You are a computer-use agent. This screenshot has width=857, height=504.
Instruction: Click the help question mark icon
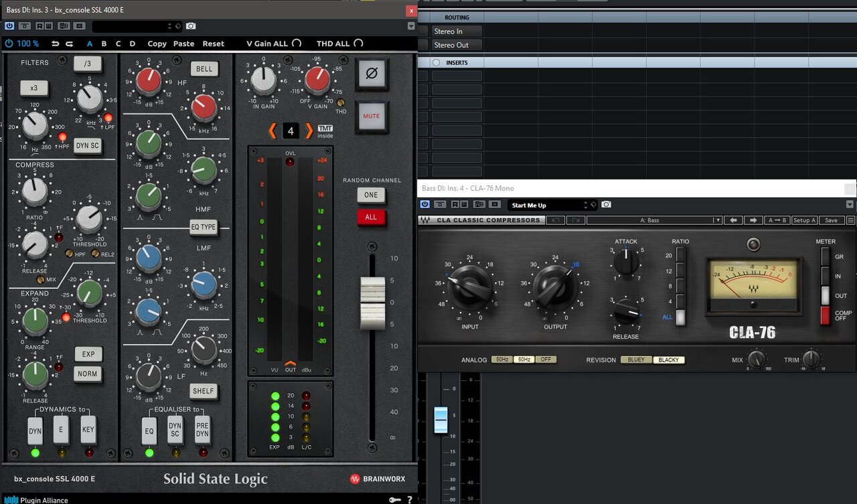409,499
